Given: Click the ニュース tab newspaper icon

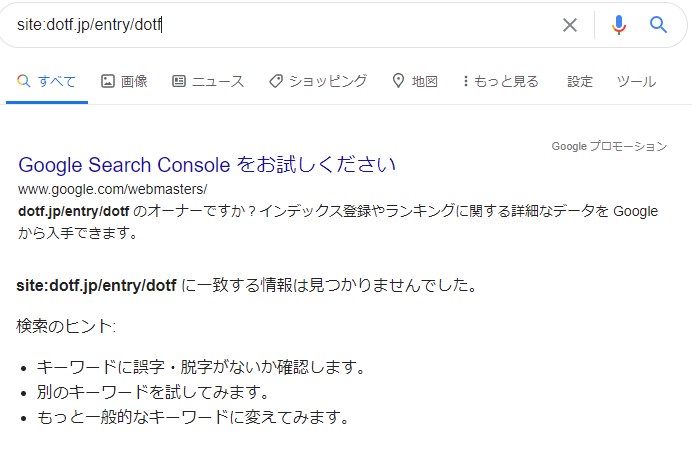Looking at the screenshot, I should click(x=179, y=81).
